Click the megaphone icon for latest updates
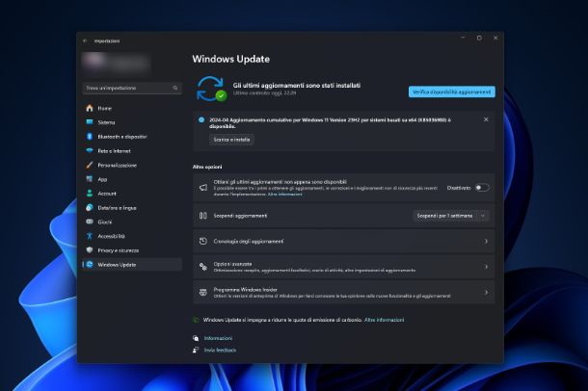The width and height of the screenshot is (588, 391). tap(202, 188)
